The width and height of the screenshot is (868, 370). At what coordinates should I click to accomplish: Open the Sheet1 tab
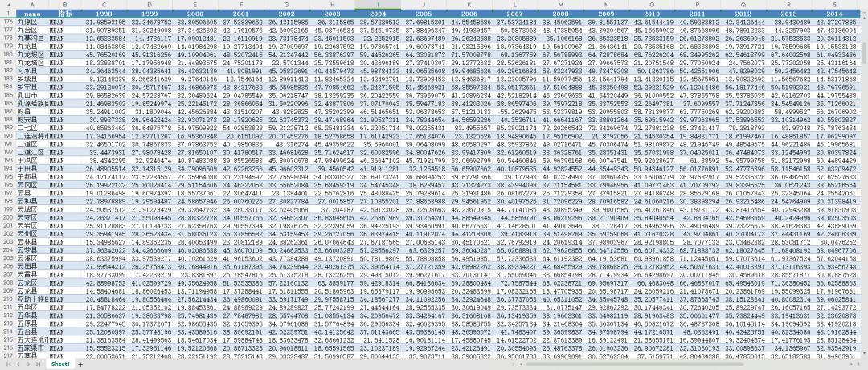pyautogui.click(x=59, y=364)
